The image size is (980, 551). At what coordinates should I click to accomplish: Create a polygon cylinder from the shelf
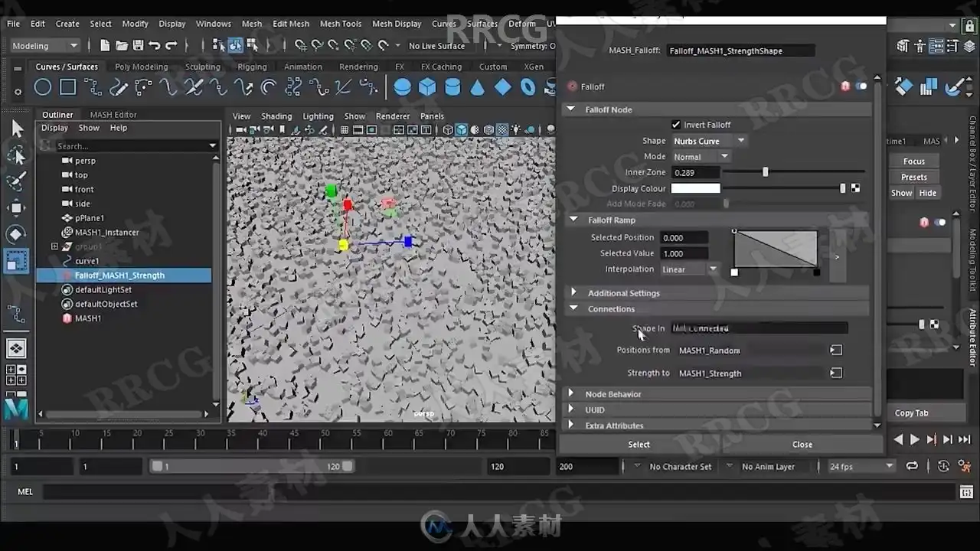(452, 87)
